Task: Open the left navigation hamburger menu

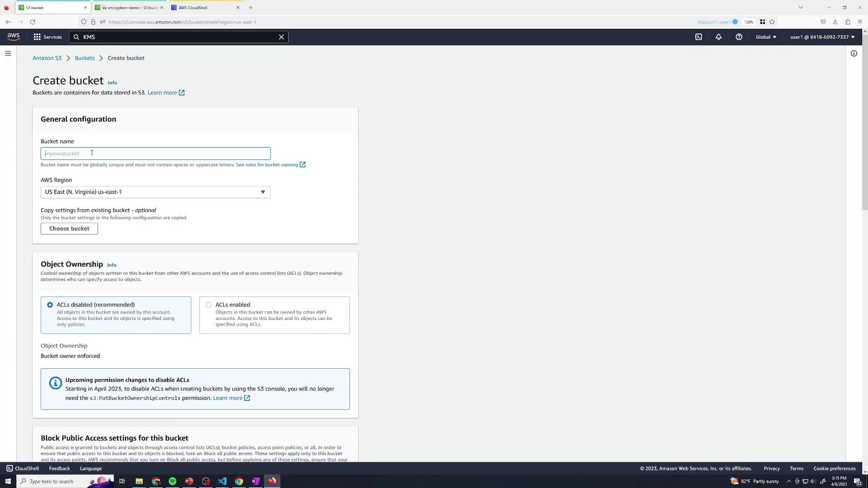Action: click(x=8, y=53)
